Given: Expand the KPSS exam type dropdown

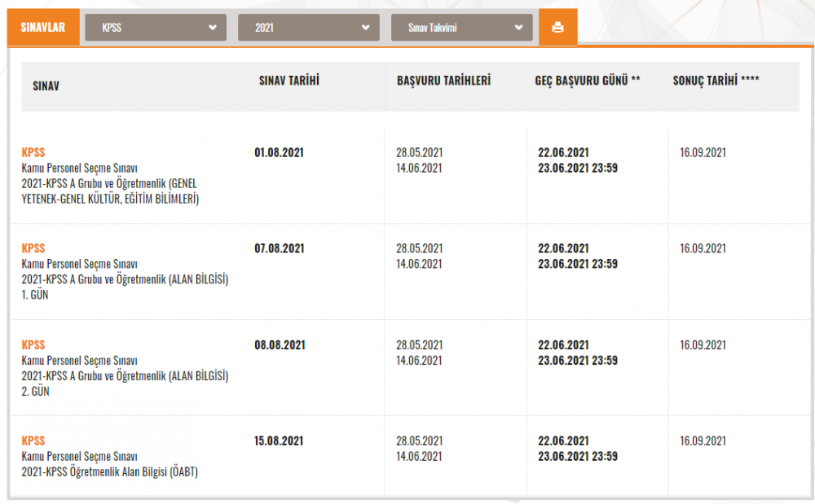Looking at the screenshot, I should [x=156, y=28].
